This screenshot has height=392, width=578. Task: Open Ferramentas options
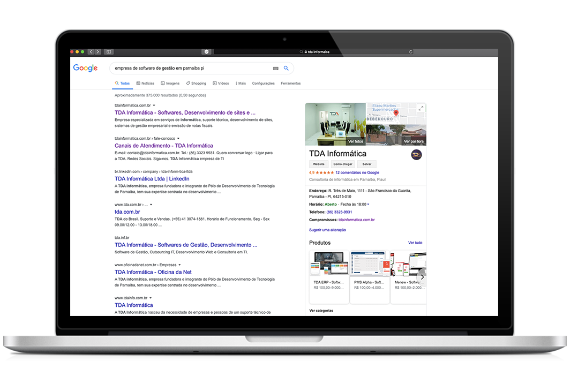[290, 83]
